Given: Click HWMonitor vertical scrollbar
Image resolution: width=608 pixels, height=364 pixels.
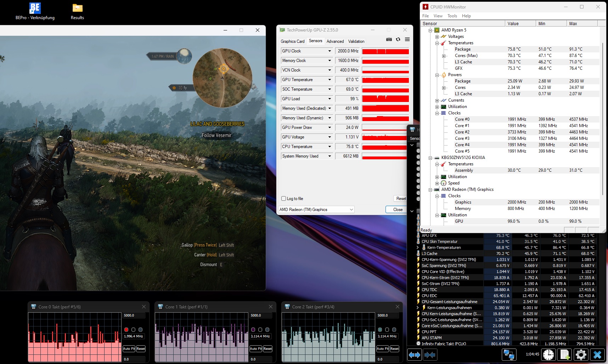Looking at the screenshot, I should coord(603,119).
